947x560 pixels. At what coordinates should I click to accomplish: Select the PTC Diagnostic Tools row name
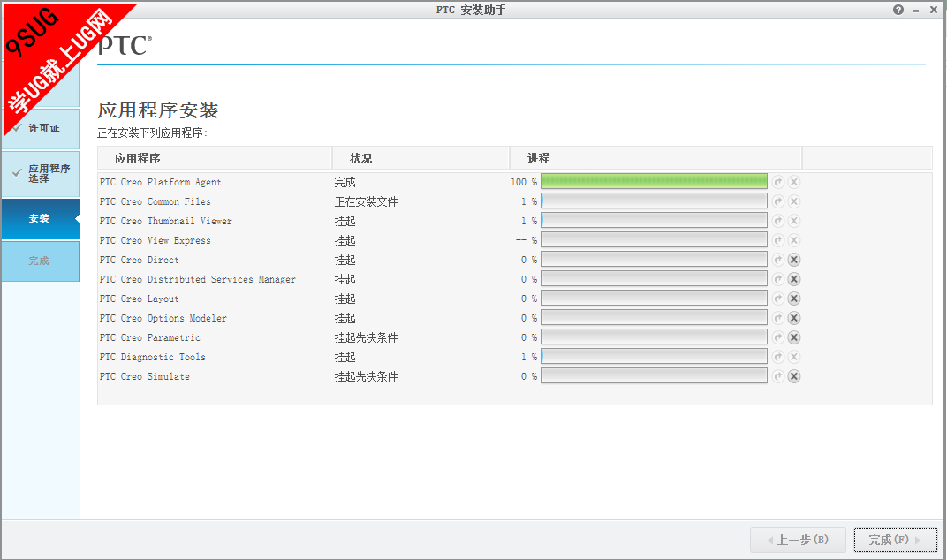pos(153,357)
